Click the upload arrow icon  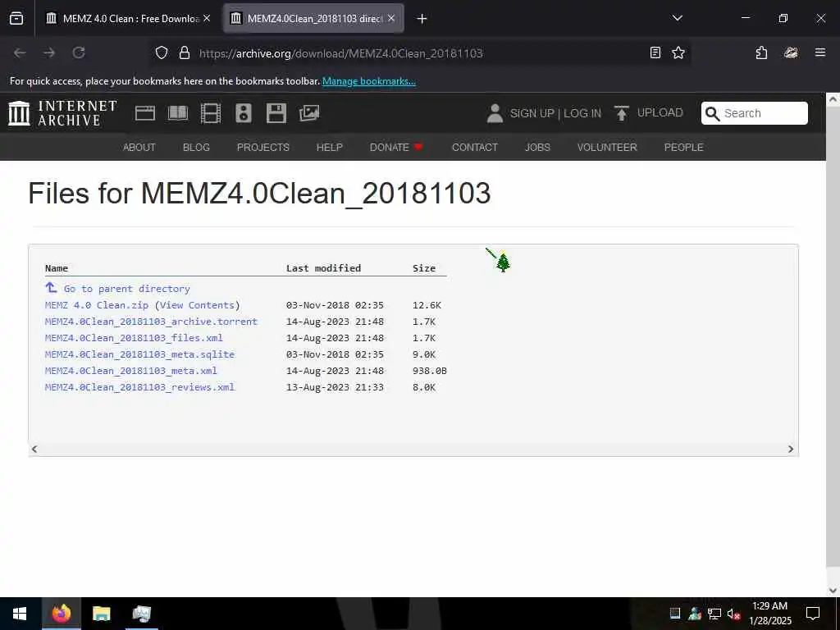tap(622, 113)
